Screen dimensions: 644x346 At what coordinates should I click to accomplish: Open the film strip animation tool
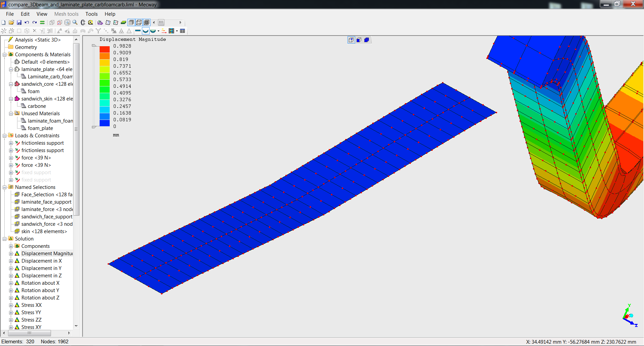click(x=171, y=31)
